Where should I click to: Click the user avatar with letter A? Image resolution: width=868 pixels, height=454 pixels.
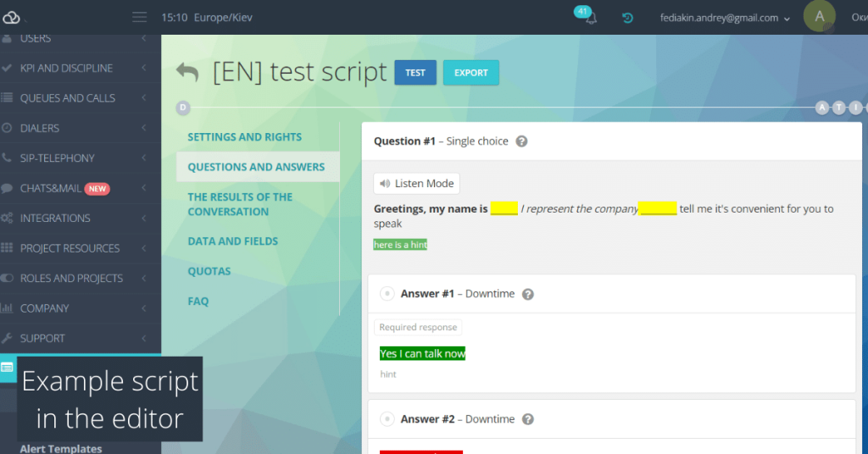click(820, 17)
